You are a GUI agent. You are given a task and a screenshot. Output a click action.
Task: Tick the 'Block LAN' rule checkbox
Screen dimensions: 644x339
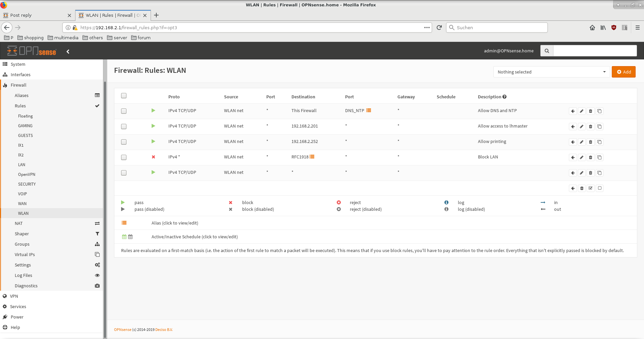point(124,157)
